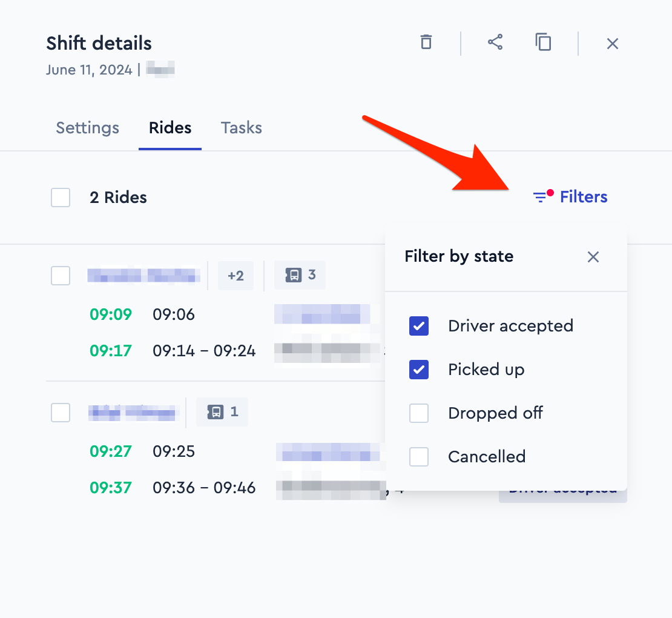
Task: Select the second ride checkbox
Action: click(x=61, y=413)
